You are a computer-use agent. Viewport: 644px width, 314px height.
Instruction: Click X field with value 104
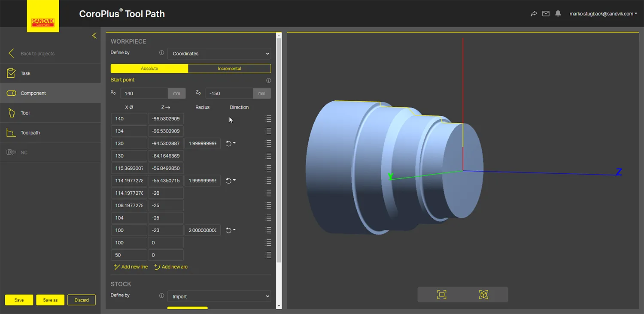click(129, 218)
